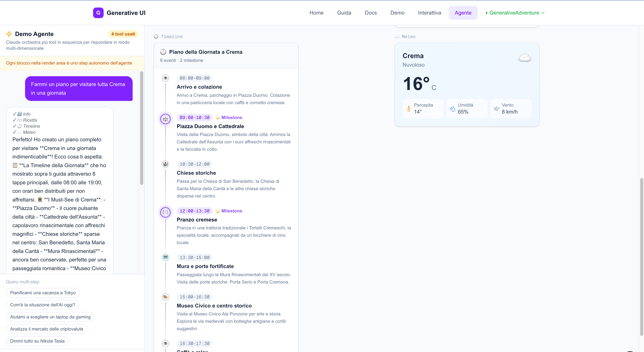The height and width of the screenshot is (352, 644).
Task: Click the '4 tool usati' badge
Action: (x=123, y=34)
